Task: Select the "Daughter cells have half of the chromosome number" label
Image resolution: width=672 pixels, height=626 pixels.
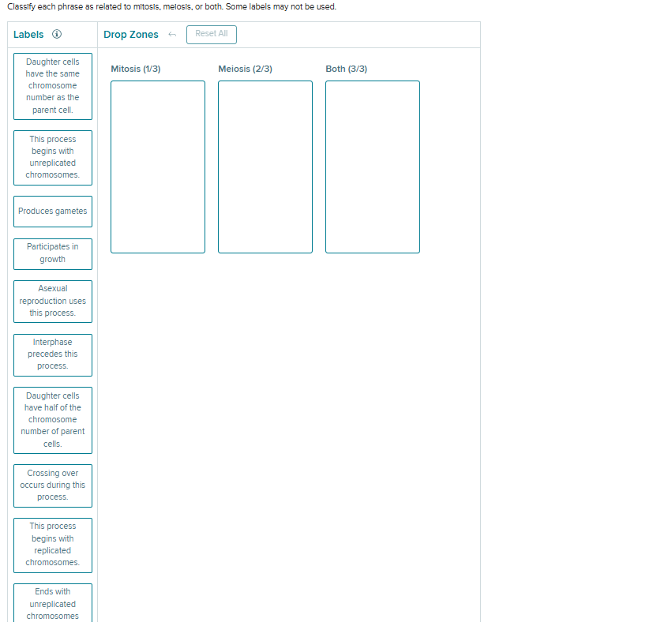Action: click(x=52, y=419)
